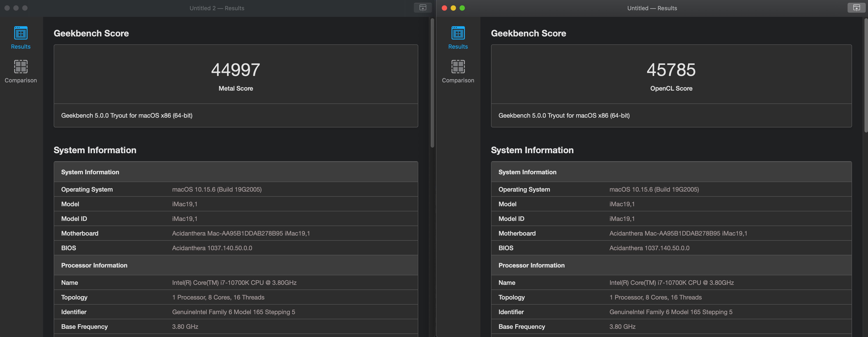
Task: Click Operating System label in Untitled 2 window
Action: pos(87,189)
